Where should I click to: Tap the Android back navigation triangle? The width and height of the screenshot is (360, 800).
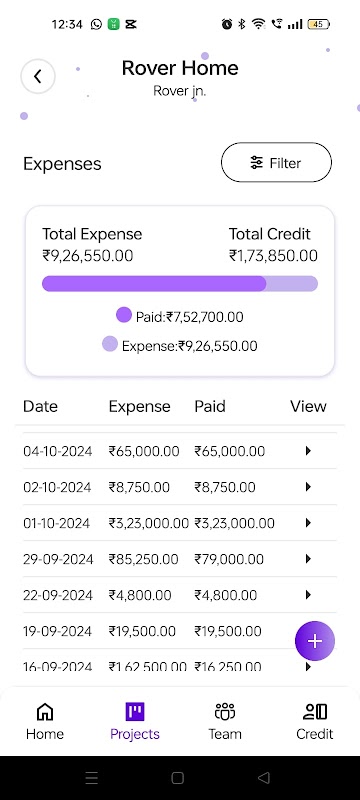click(x=264, y=778)
